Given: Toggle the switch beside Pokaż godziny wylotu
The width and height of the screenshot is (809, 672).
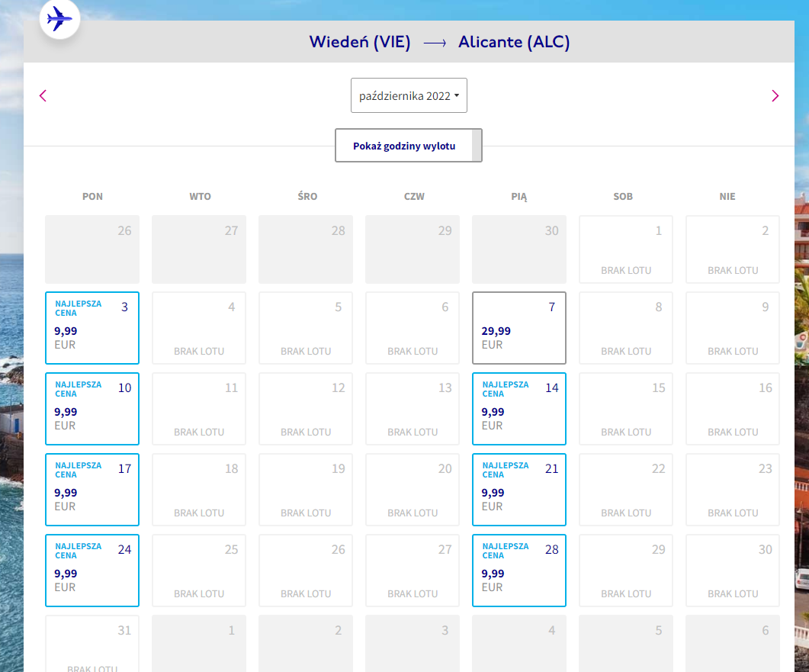Looking at the screenshot, I should 477,146.
